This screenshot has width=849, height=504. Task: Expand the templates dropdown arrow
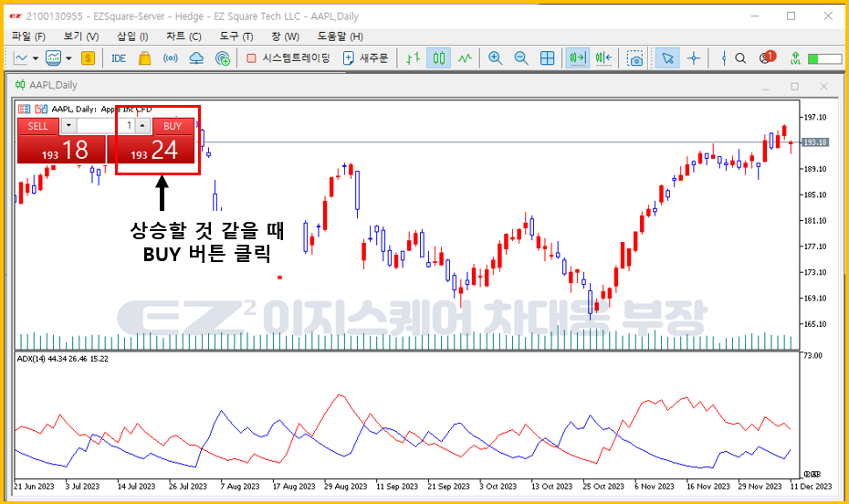coord(68,58)
